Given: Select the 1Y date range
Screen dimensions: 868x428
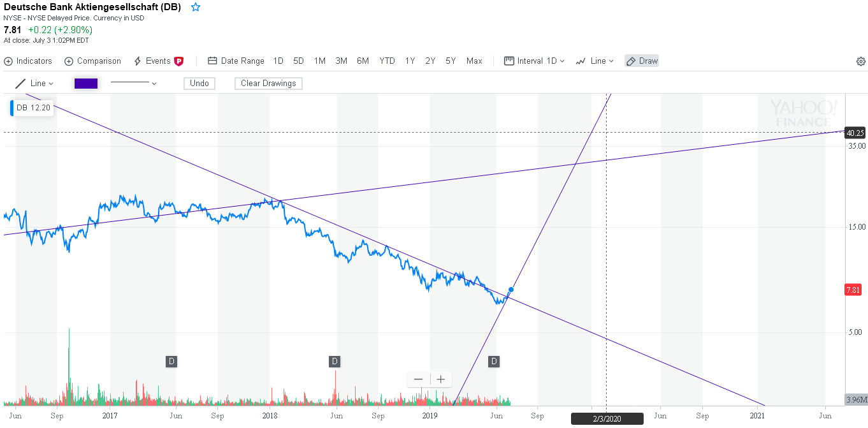Looking at the screenshot, I should (x=410, y=61).
